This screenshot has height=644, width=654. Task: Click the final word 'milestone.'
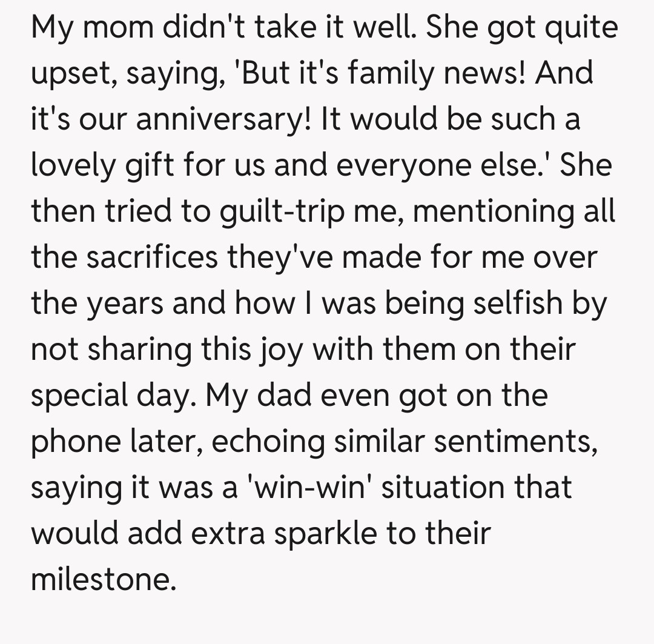(x=104, y=579)
